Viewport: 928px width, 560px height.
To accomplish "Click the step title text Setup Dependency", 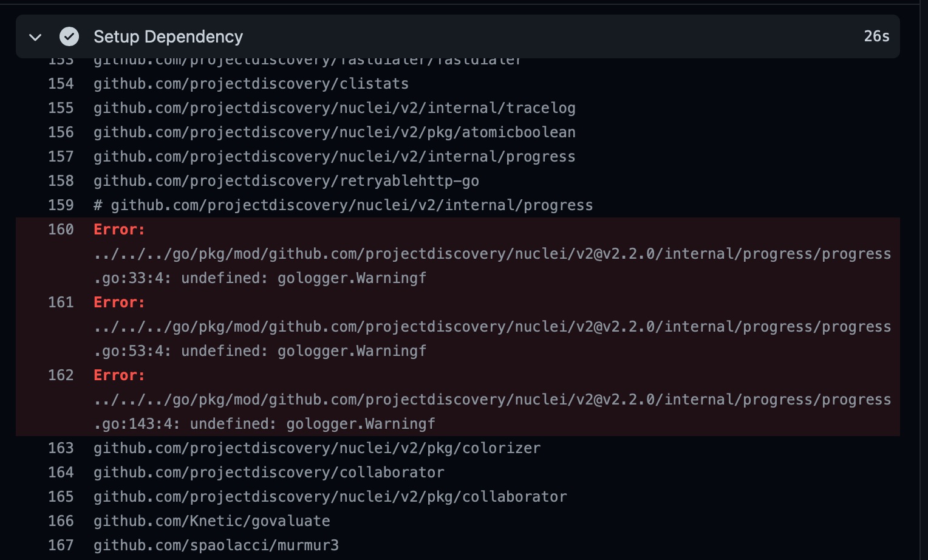I will [168, 36].
